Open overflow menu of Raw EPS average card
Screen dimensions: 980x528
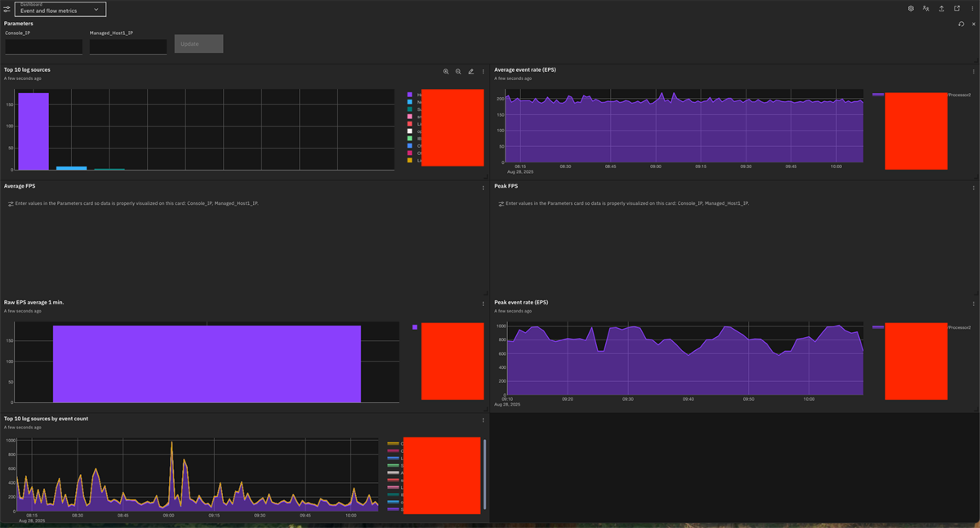pyautogui.click(x=483, y=304)
